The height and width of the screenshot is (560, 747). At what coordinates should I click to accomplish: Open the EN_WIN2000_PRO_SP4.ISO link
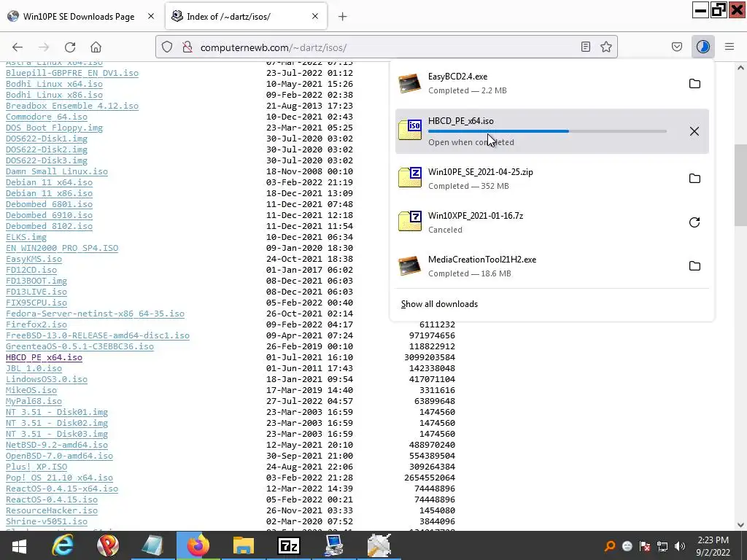62,248
